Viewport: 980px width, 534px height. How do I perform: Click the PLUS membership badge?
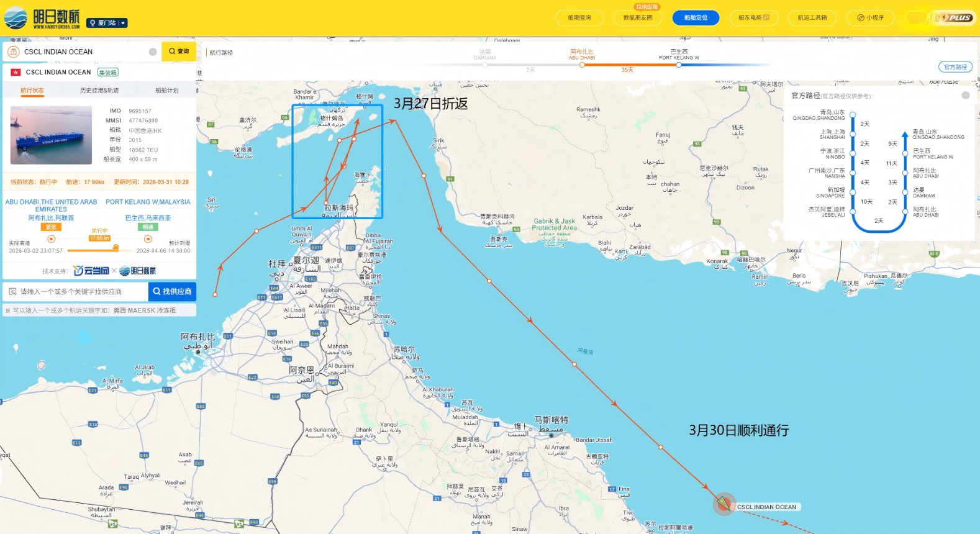[x=955, y=18]
